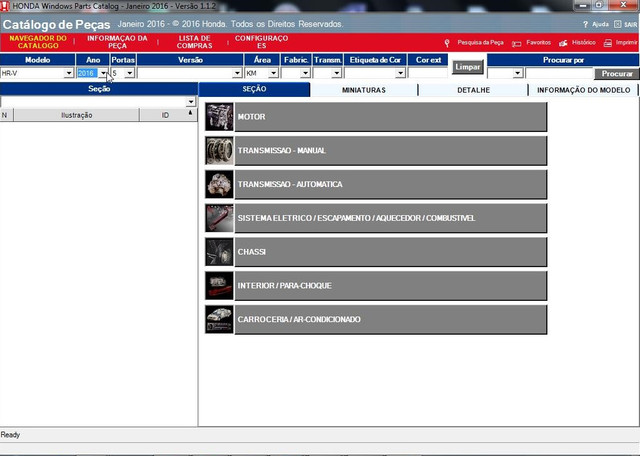Open the CHASSI section bar
Viewport: 640px width, 456px height.
(391, 252)
